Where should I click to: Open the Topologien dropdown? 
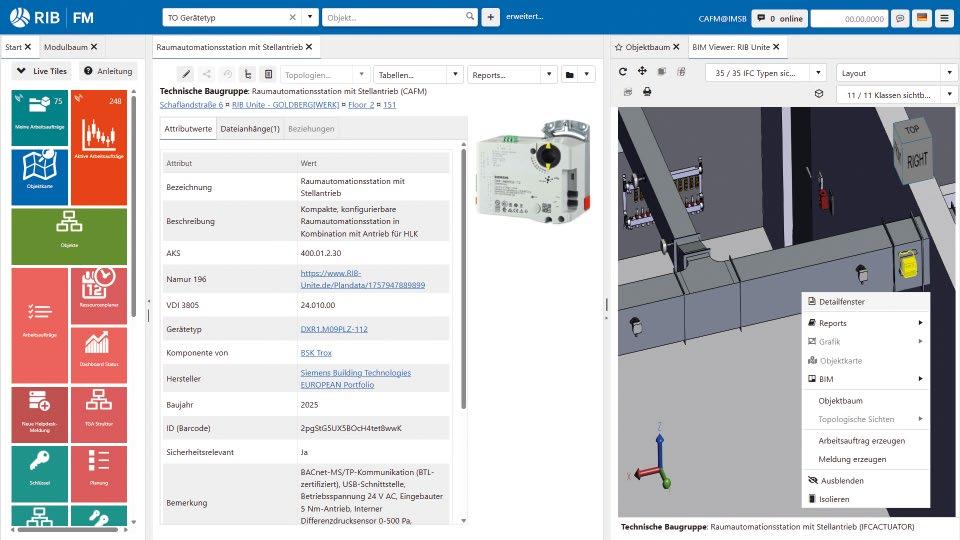(x=325, y=75)
